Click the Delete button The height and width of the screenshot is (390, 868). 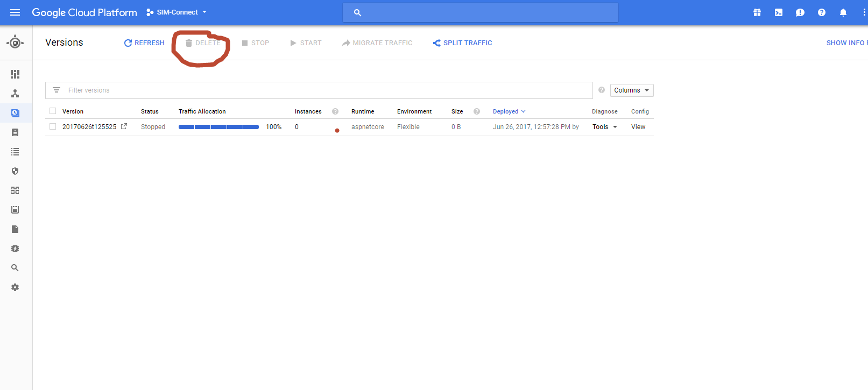pyautogui.click(x=203, y=43)
